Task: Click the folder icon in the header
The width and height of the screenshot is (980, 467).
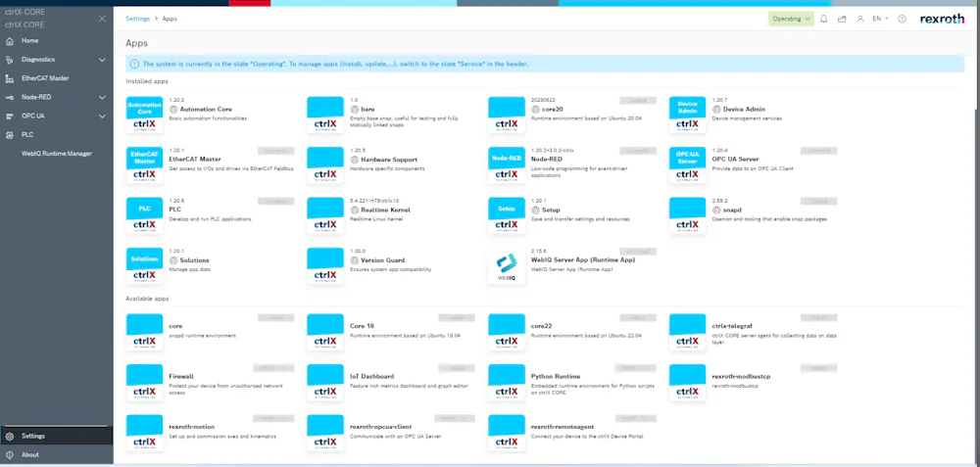Action: click(842, 19)
